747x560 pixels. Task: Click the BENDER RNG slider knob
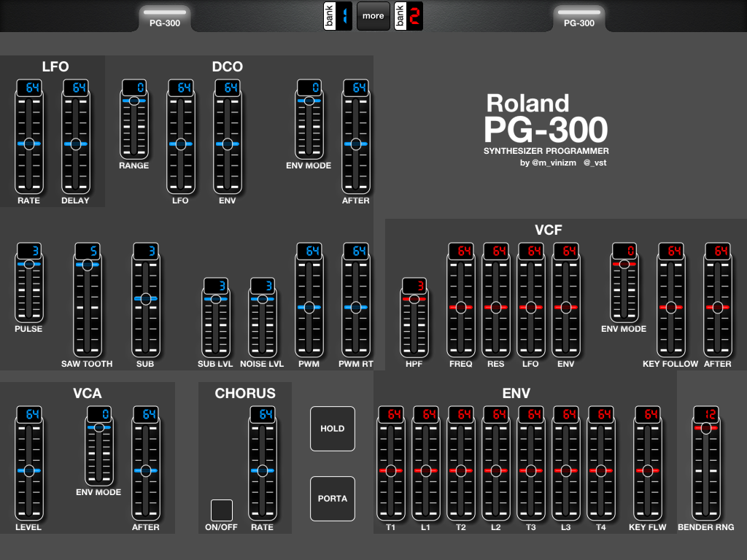pyautogui.click(x=706, y=428)
